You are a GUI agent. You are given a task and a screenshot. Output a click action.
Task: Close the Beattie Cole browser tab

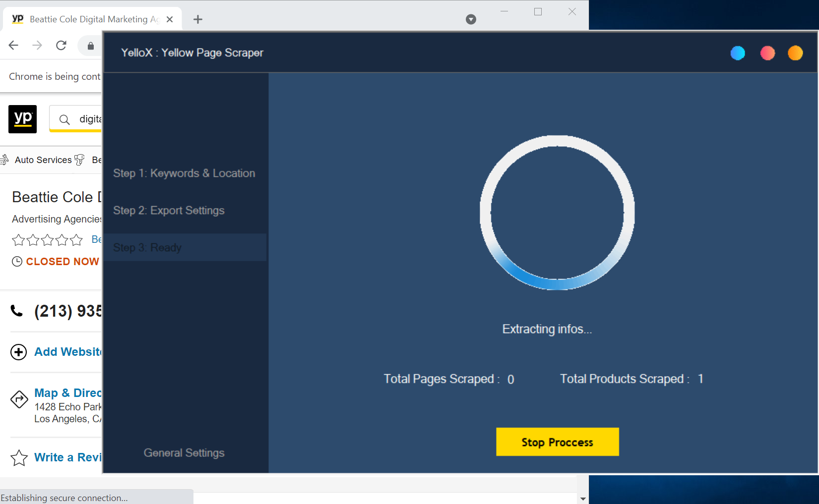(x=170, y=19)
